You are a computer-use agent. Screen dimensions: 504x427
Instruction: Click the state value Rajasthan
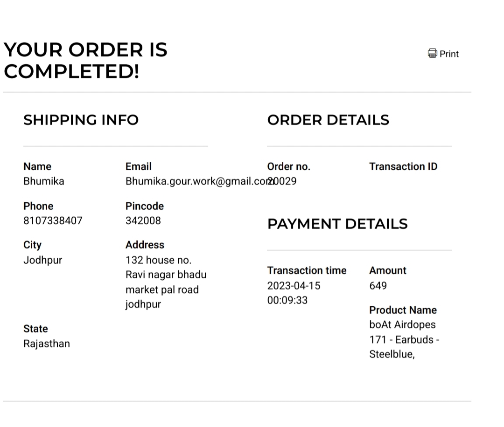click(x=47, y=344)
